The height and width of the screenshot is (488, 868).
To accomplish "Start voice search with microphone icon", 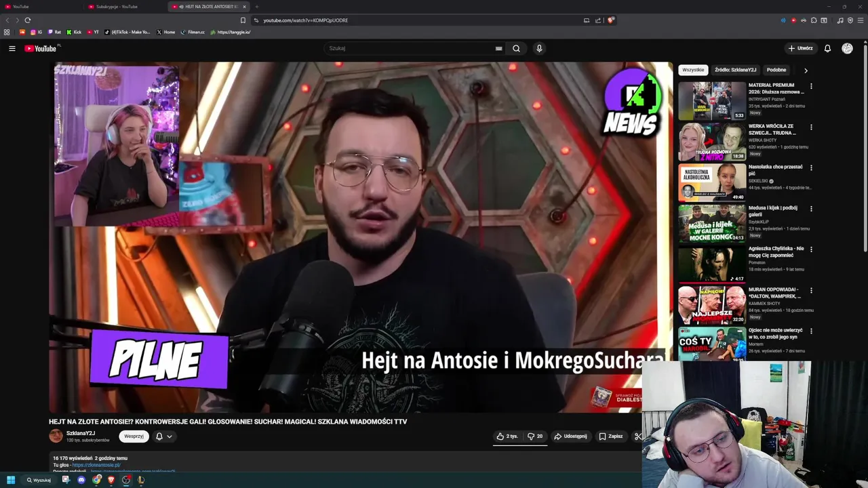I will [x=539, y=48].
